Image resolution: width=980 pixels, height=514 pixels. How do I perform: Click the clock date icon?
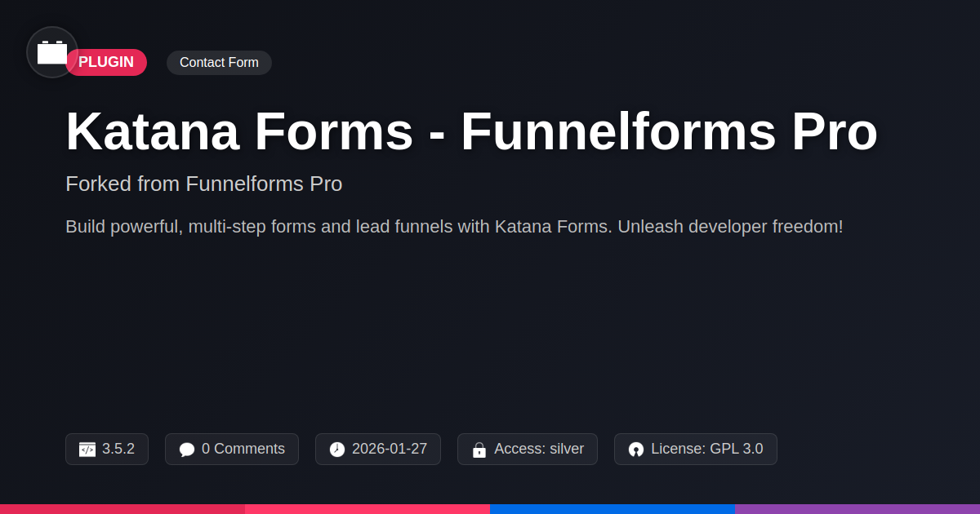point(337,450)
